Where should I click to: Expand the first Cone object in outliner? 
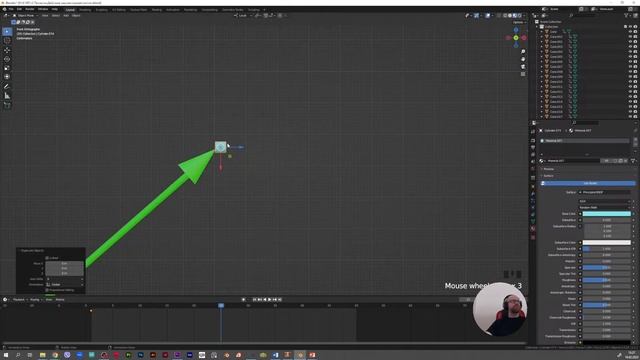pos(542,31)
